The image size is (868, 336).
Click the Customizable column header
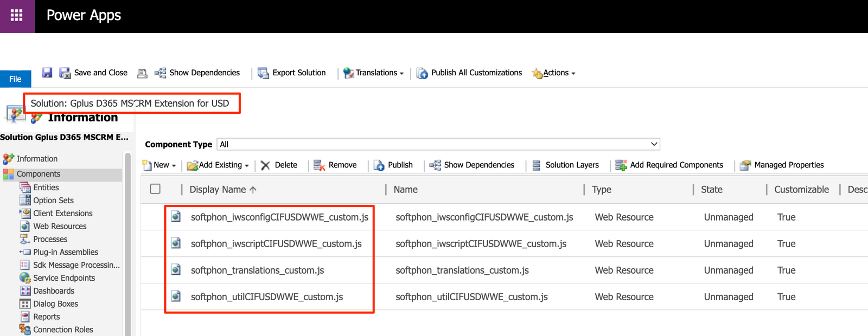[x=802, y=190]
